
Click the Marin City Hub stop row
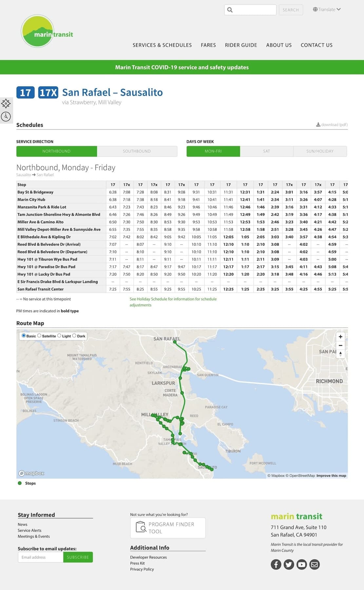(182, 200)
